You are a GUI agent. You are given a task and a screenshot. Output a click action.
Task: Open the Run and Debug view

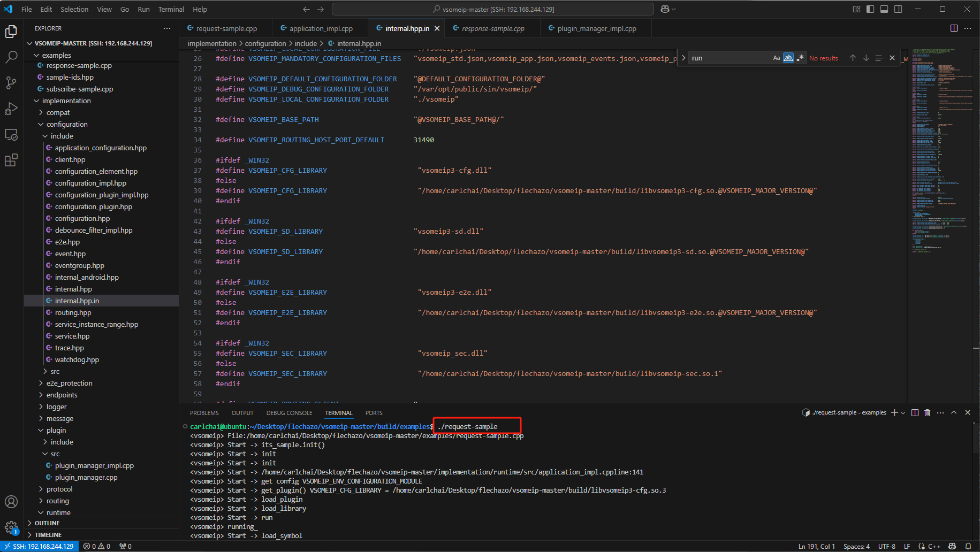[x=11, y=109]
